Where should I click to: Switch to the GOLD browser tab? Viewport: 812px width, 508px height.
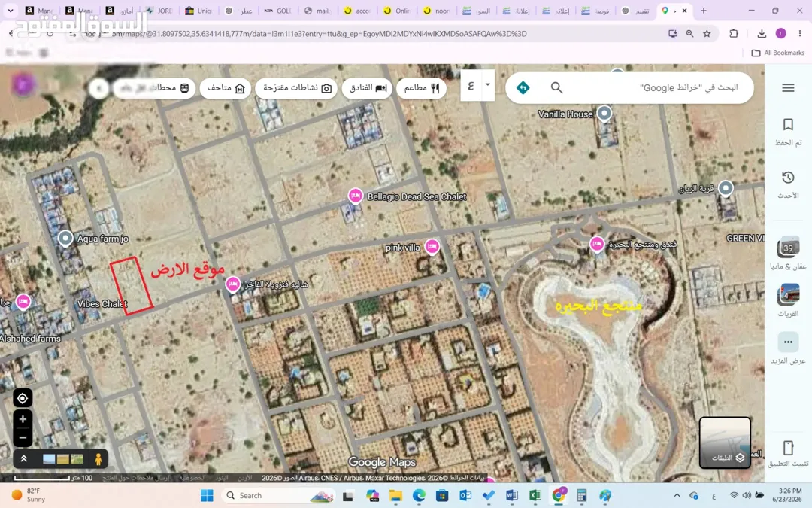tap(279, 11)
